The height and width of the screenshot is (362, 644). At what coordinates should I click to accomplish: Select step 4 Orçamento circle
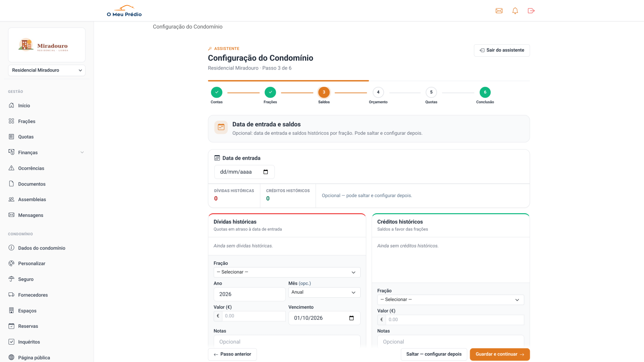[x=378, y=92]
